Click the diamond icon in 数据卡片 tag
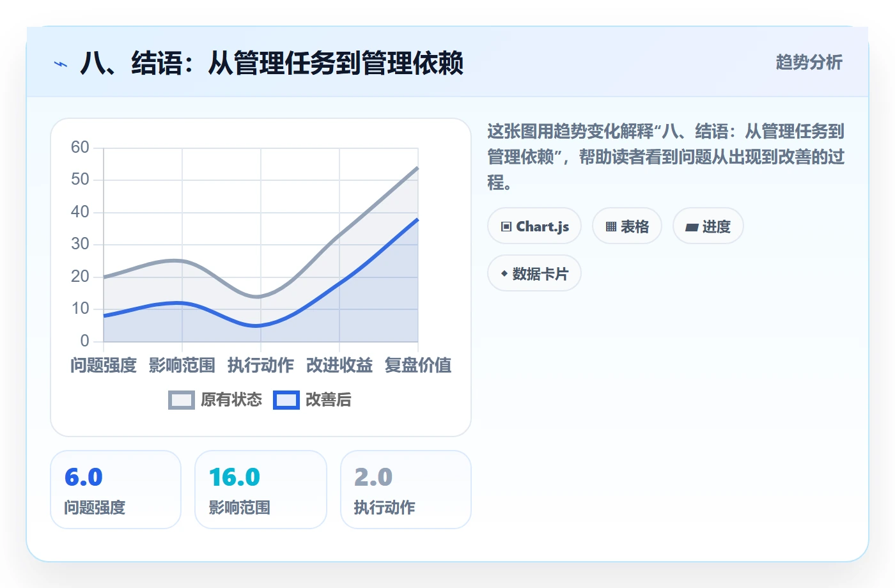The width and height of the screenshot is (895, 588). click(x=504, y=274)
